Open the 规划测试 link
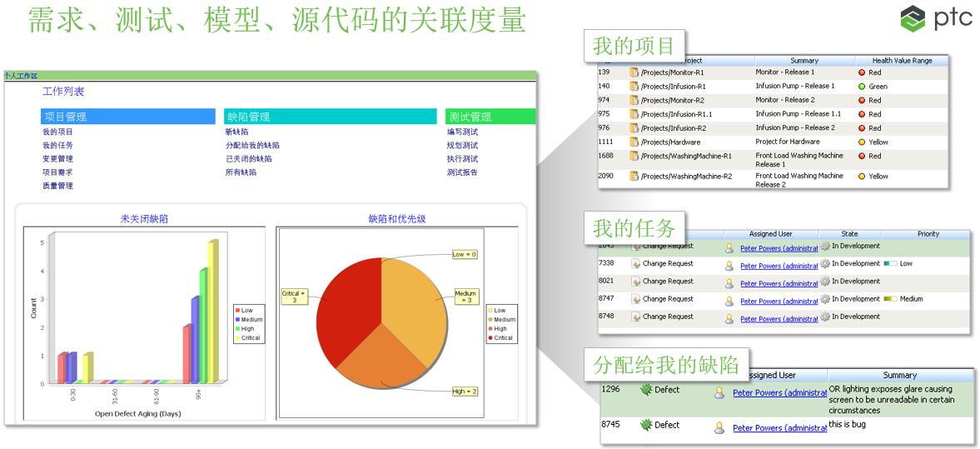This screenshot has height=449, width=980. [462, 145]
